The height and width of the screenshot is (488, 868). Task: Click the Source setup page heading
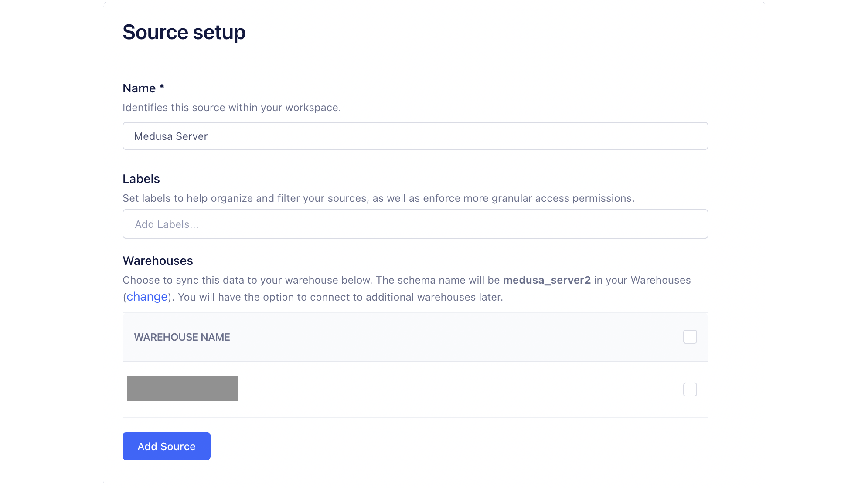click(x=184, y=31)
